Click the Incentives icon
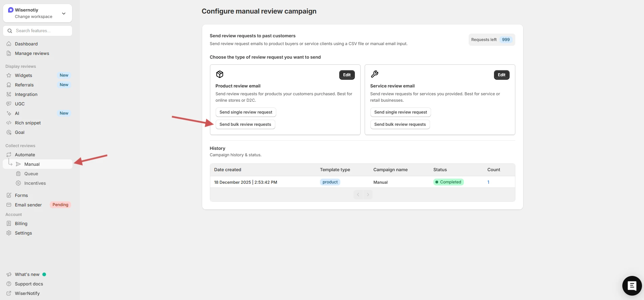This screenshot has width=644, height=300. pos(18,183)
